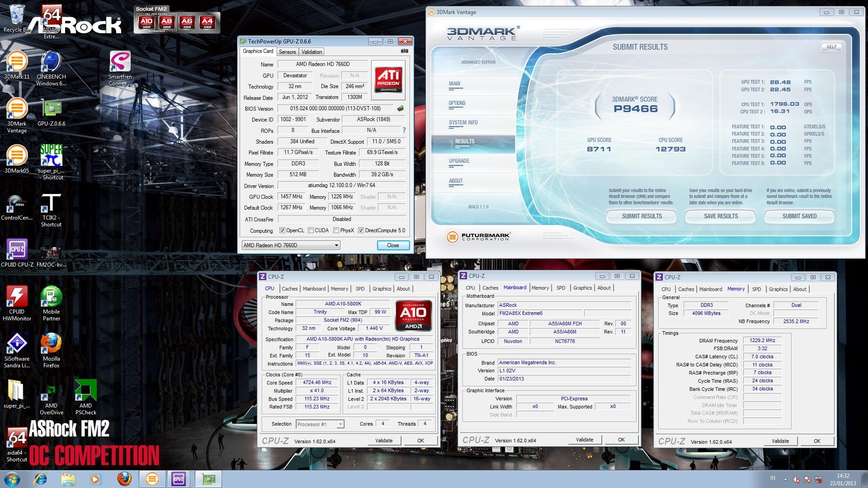Viewport: 868px width, 488px height.
Task: Click Core Speed value 4724.46 MHz
Action: coord(317,383)
